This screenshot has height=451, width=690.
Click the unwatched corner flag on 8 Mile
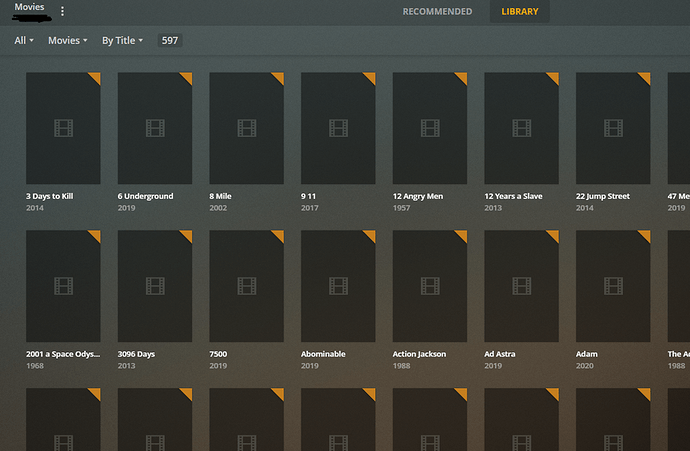[x=279, y=77]
